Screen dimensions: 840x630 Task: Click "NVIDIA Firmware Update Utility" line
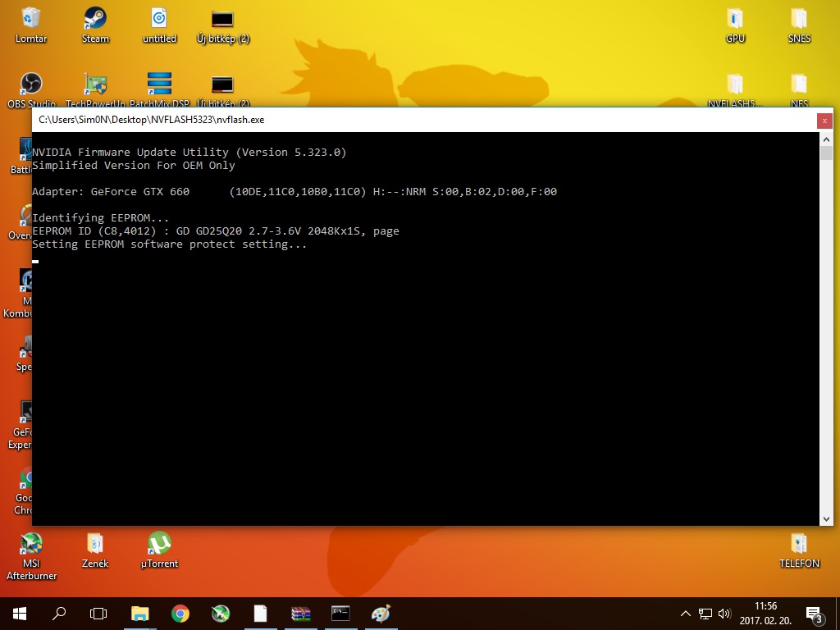click(x=189, y=152)
